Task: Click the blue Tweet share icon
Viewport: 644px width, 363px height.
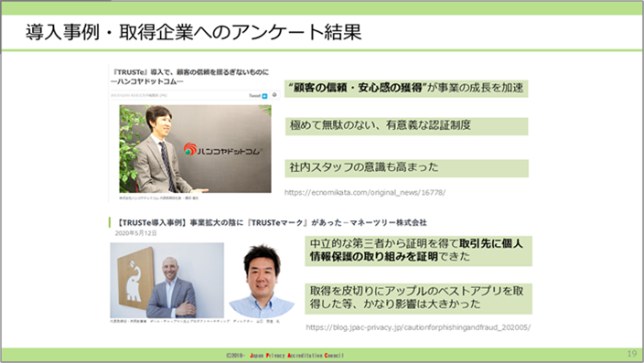Action: coord(264,96)
